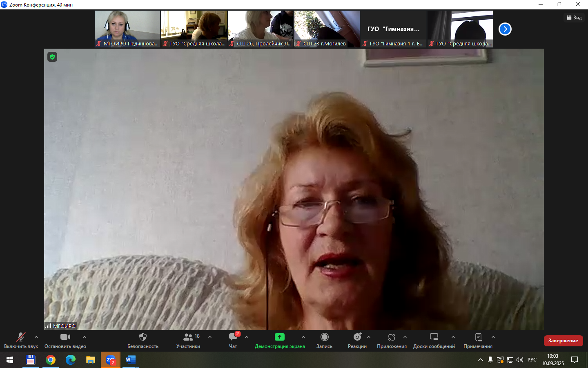Open Доски сообщений whiteboards
Viewport: 588px width, 368px height.
(x=434, y=340)
